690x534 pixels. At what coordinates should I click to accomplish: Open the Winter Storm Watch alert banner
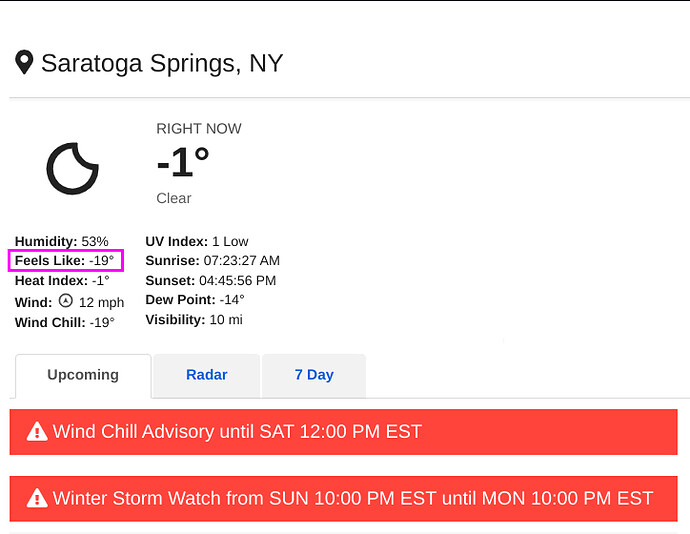(343, 499)
